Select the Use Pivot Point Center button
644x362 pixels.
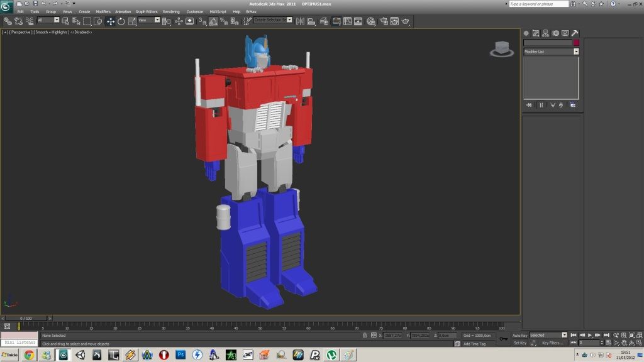click(166, 21)
